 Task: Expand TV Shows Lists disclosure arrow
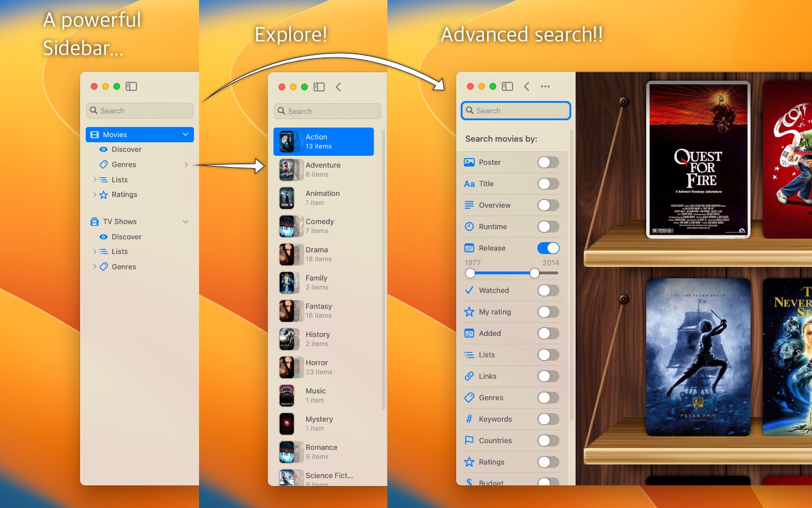pyautogui.click(x=94, y=252)
